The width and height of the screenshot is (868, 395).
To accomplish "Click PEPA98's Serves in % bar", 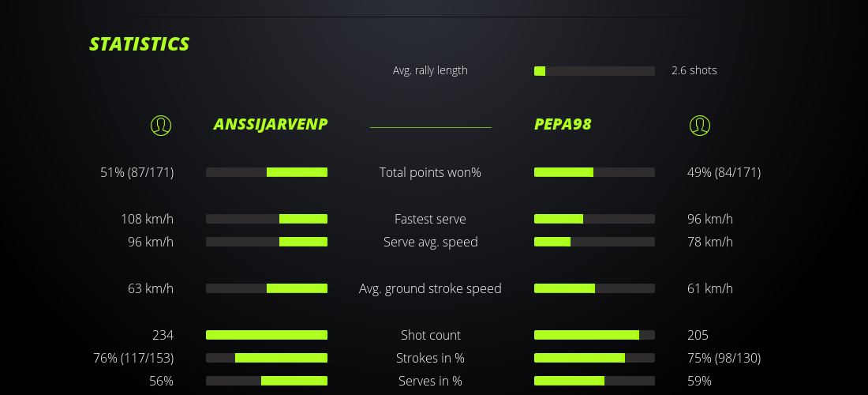I will point(594,381).
